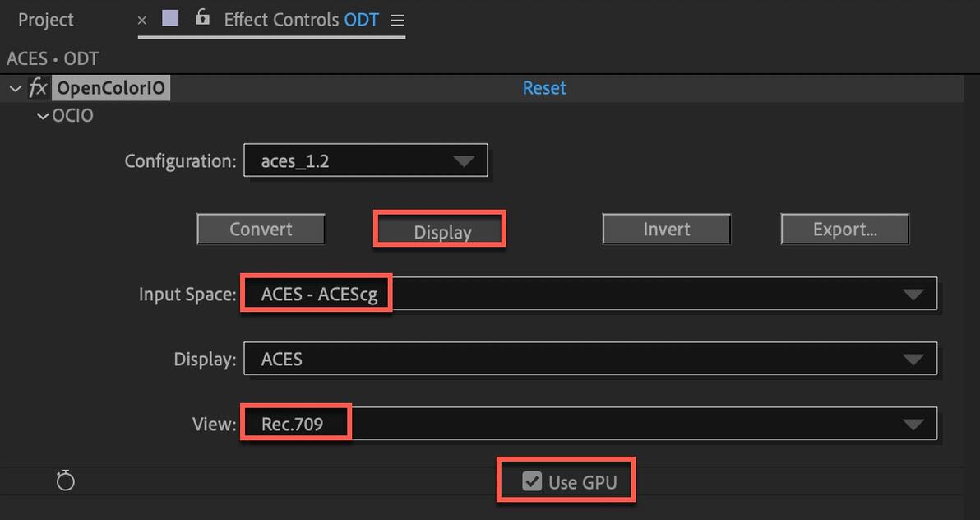Open the View Rec.709 dropdown

tap(589, 424)
